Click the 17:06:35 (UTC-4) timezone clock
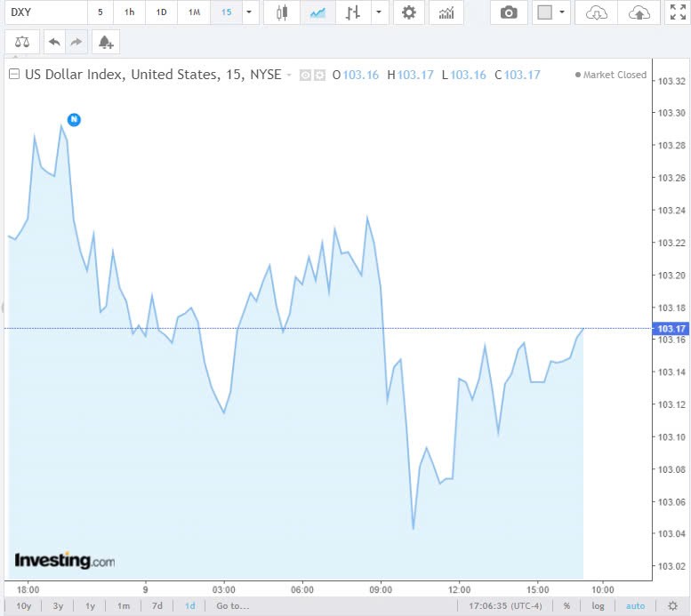691x616 pixels. 505,606
